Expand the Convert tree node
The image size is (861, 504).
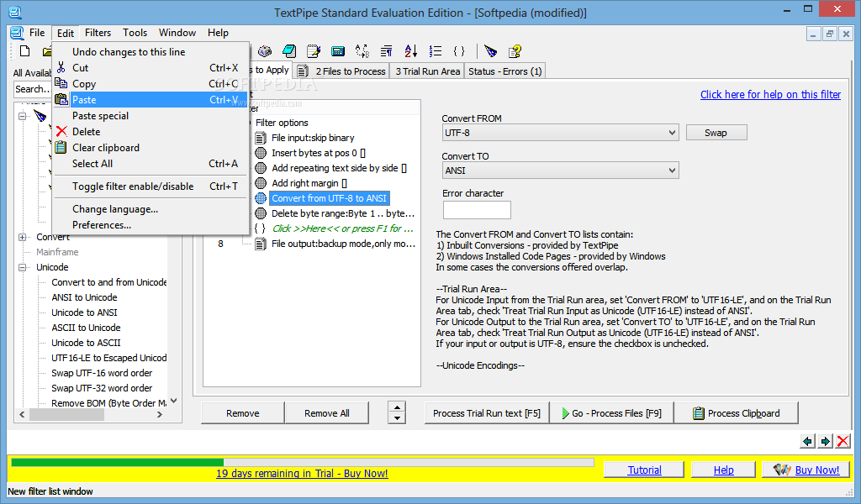[x=23, y=237]
